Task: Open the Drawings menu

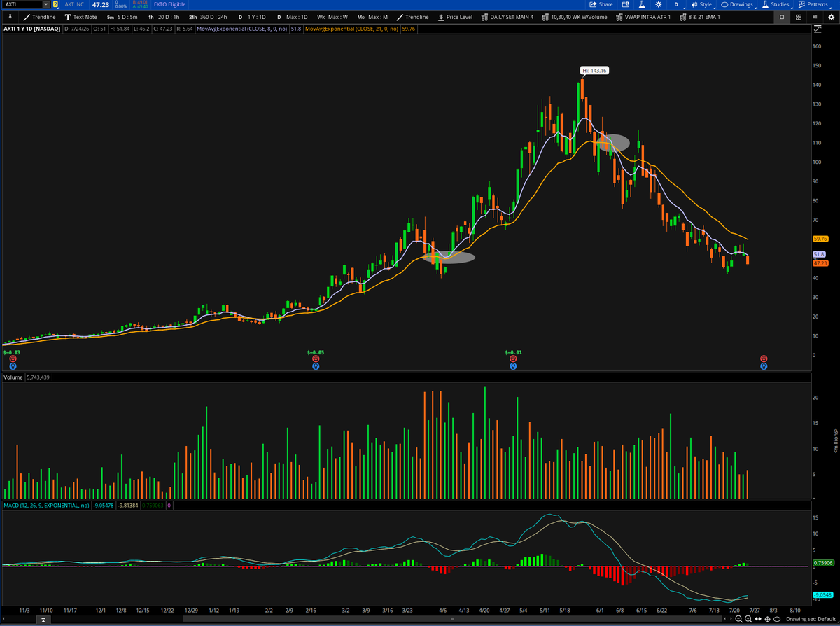Action: pyautogui.click(x=738, y=4)
